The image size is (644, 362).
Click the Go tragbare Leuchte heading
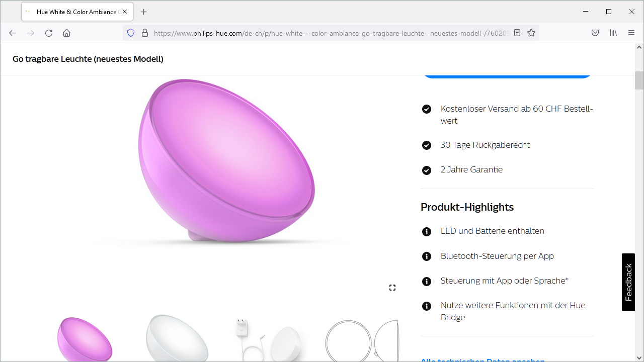click(x=88, y=59)
